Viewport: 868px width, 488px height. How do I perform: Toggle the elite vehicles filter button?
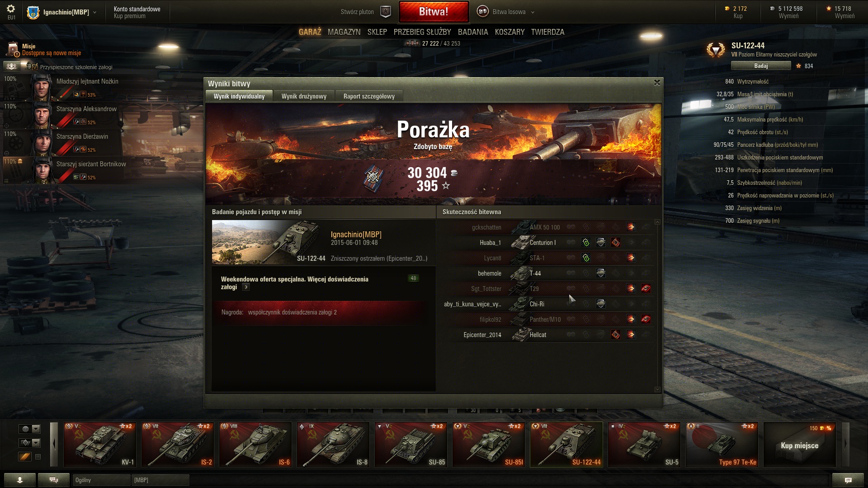point(25,457)
